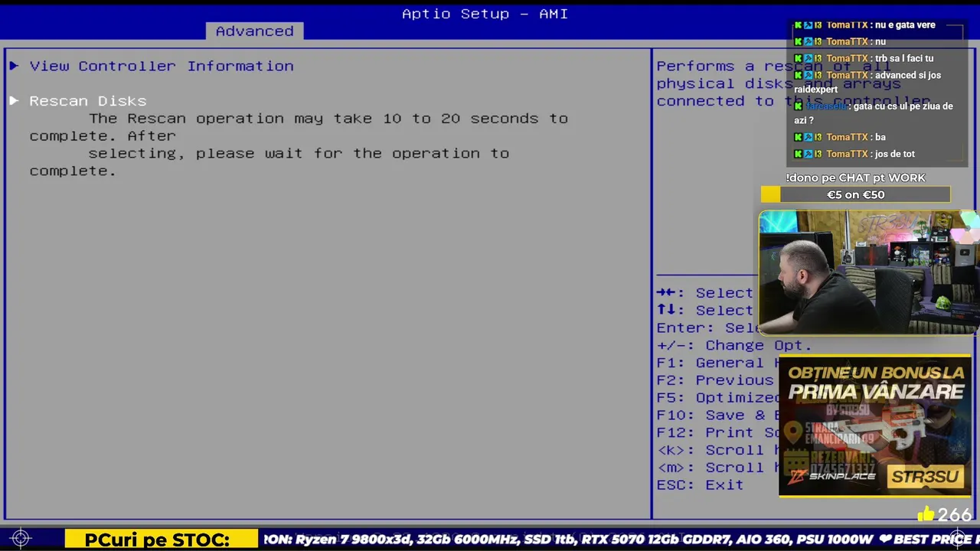980x551 pixels.
Task: Click the €5 on €50 donation progress bar
Action: click(x=855, y=195)
